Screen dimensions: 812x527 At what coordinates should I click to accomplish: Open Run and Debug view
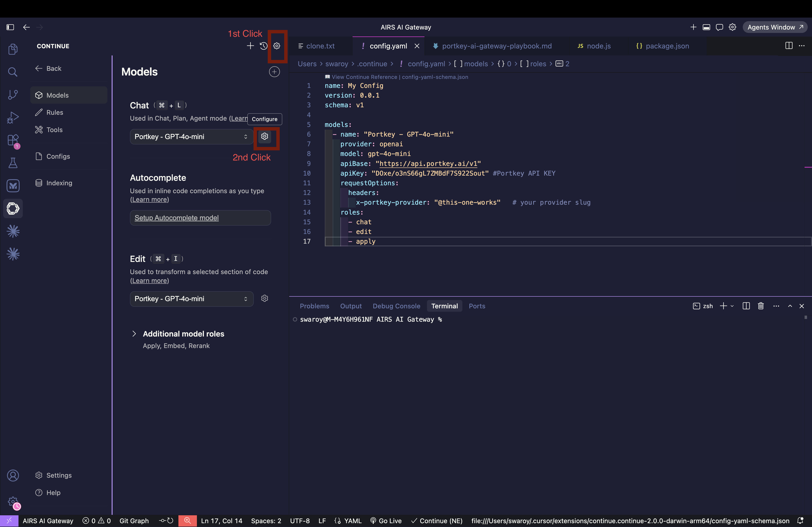click(x=13, y=117)
